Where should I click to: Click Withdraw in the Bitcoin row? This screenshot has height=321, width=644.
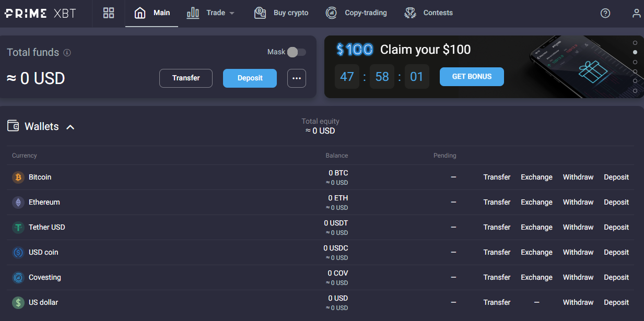pyautogui.click(x=578, y=177)
